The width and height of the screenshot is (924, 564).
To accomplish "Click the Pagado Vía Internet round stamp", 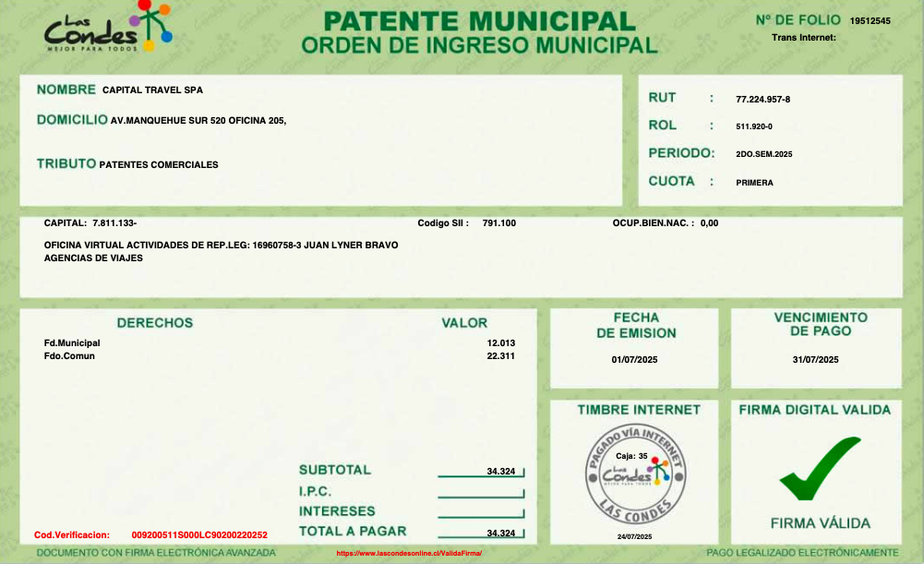I will [x=635, y=474].
